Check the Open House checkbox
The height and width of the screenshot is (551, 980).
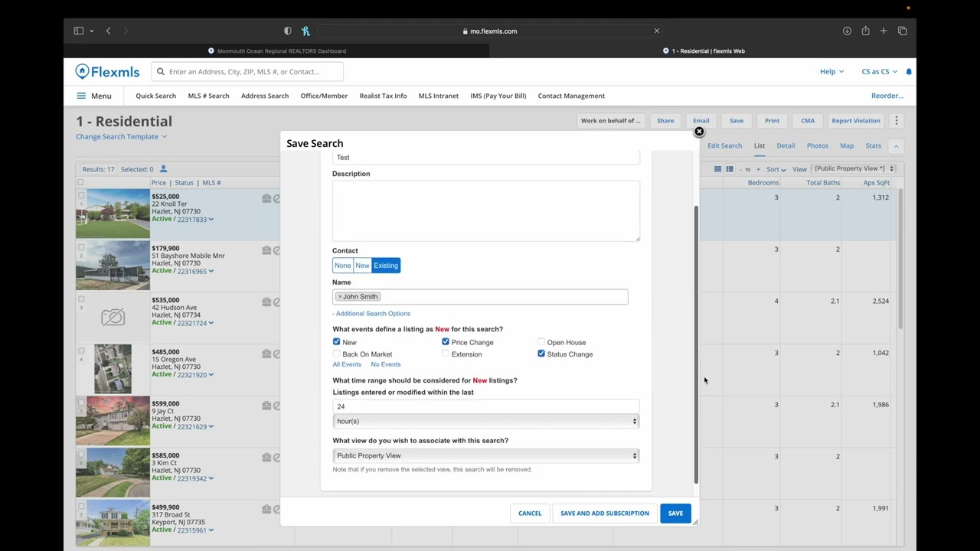[x=541, y=342]
